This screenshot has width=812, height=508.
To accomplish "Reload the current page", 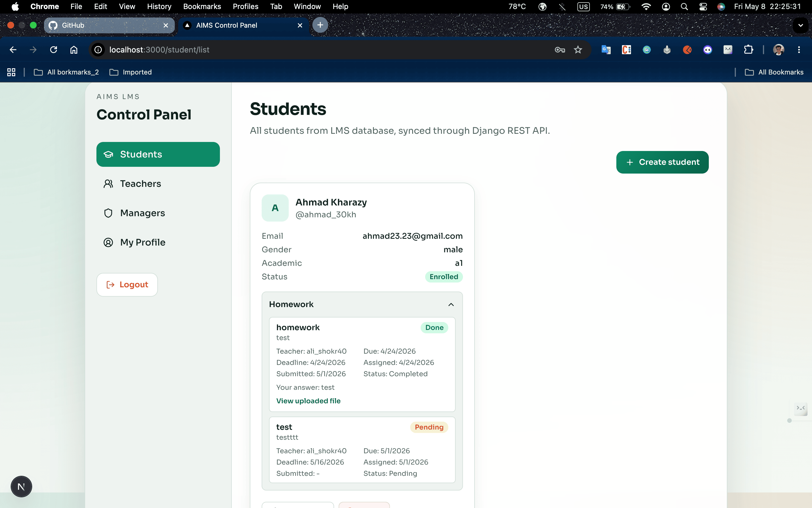I will [x=53, y=50].
